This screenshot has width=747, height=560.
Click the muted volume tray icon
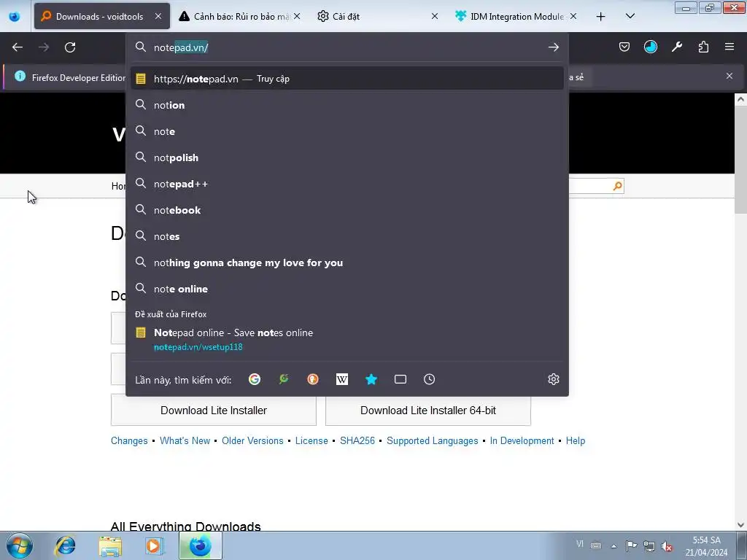click(x=667, y=546)
